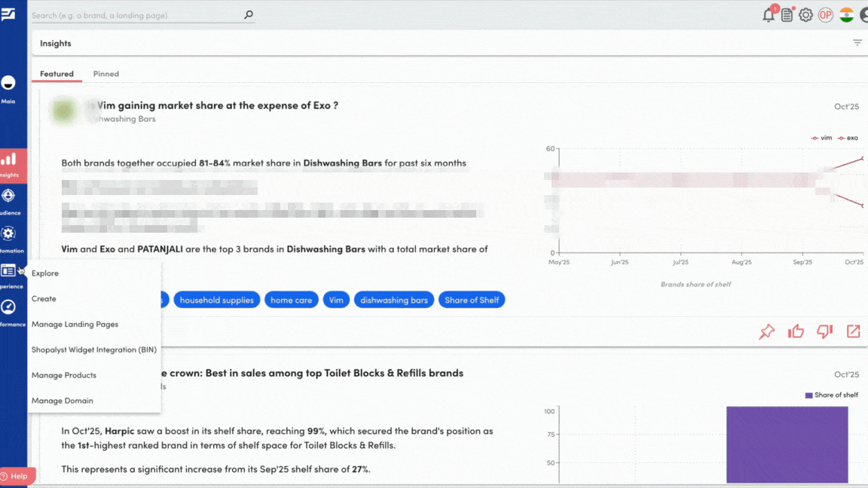Select the India flag country icon
Viewport: 868px width, 488px height.
[x=846, y=15]
